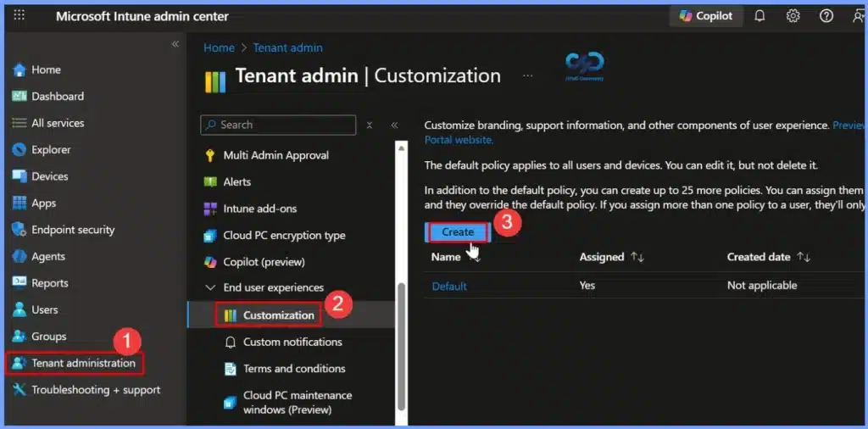Go to Tenant admin breadcrumb link

(288, 47)
